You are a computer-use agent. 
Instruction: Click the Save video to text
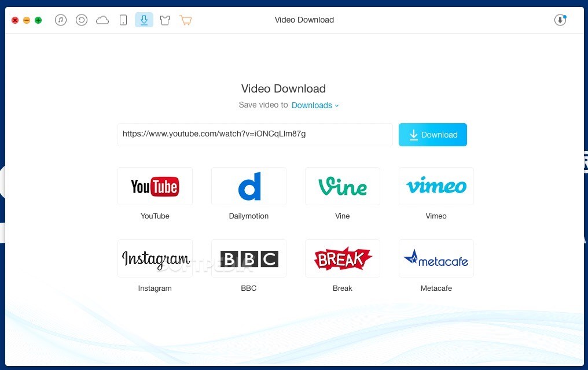coord(263,105)
